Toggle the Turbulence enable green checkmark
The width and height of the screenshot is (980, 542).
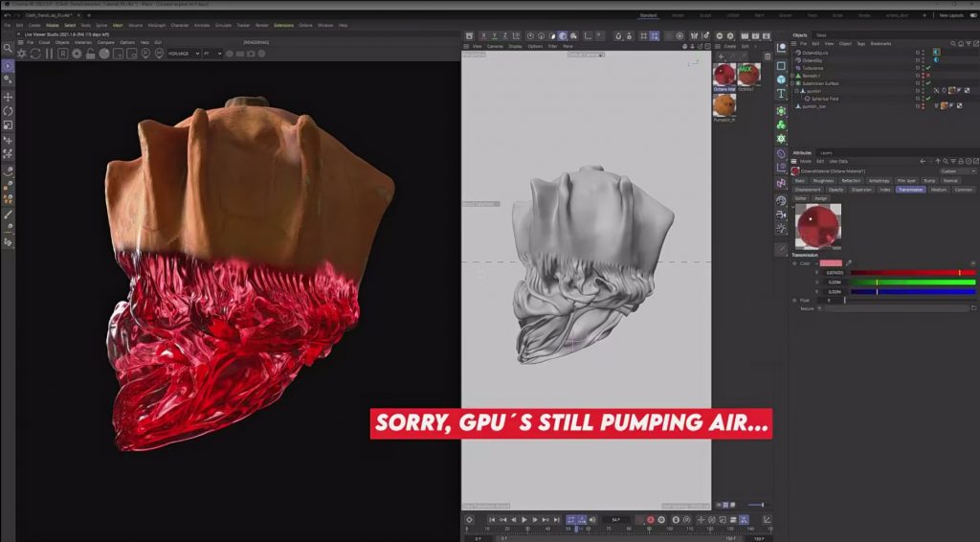(928, 68)
